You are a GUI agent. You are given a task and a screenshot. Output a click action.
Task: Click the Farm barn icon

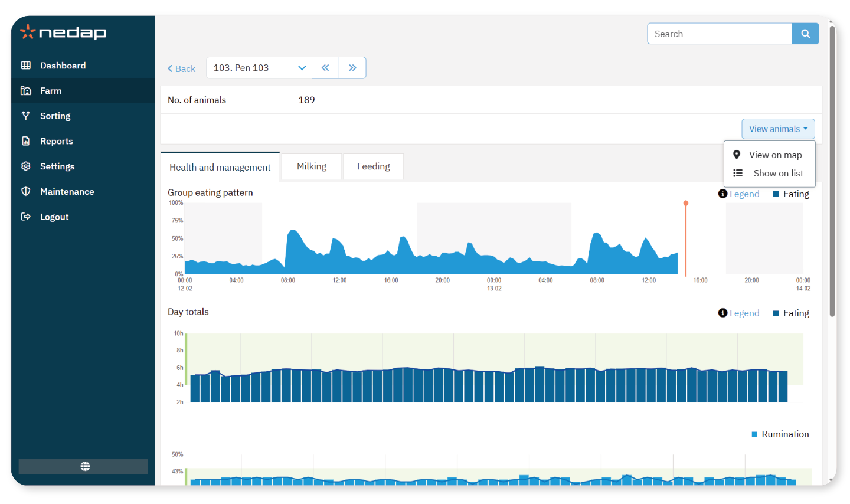tap(26, 91)
